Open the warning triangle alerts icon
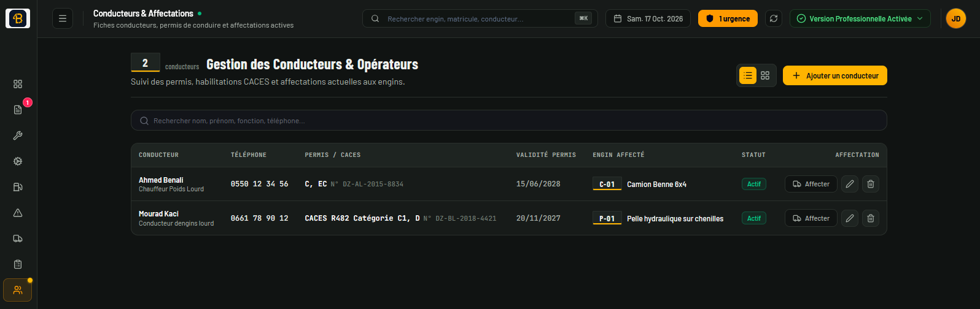Viewport: 980px width, 309px height. (x=18, y=213)
